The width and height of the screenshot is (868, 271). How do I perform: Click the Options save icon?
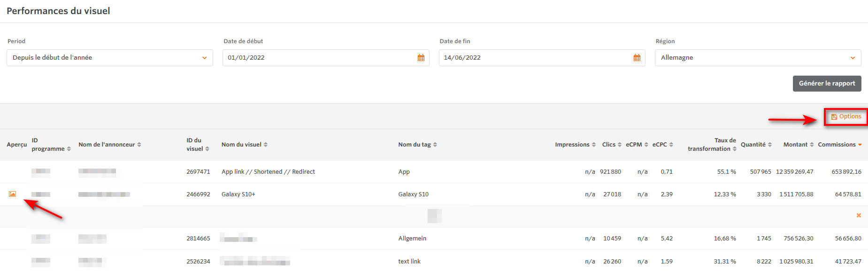(x=834, y=117)
